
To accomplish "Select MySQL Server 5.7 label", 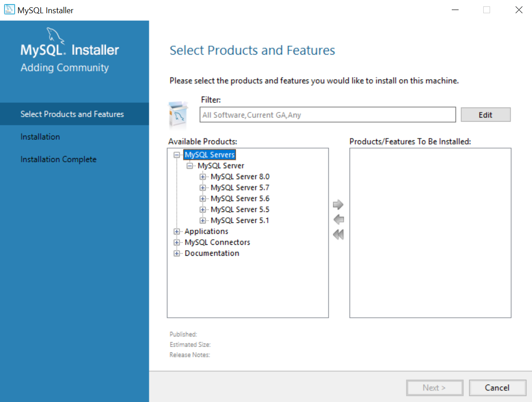I will [x=240, y=188].
